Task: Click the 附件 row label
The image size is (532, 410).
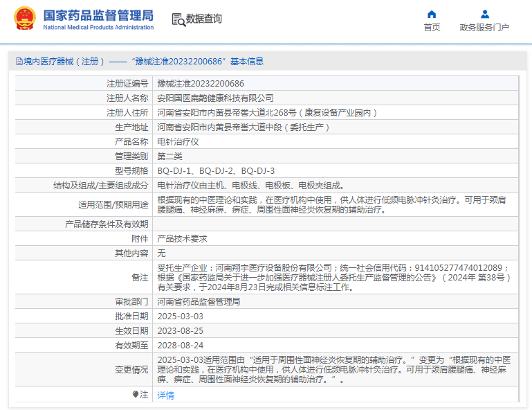Action: tap(140, 239)
